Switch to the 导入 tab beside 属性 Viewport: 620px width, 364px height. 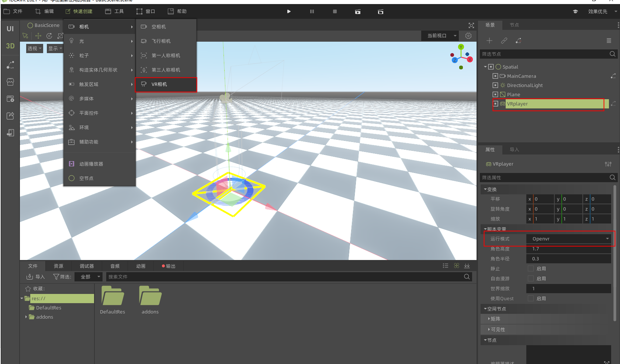tap(514, 149)
